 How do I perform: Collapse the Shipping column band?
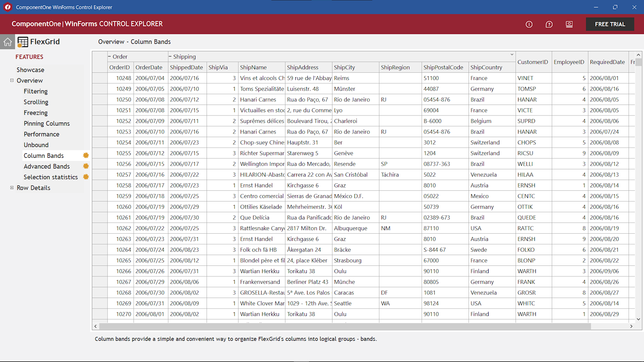coord(170,56)
